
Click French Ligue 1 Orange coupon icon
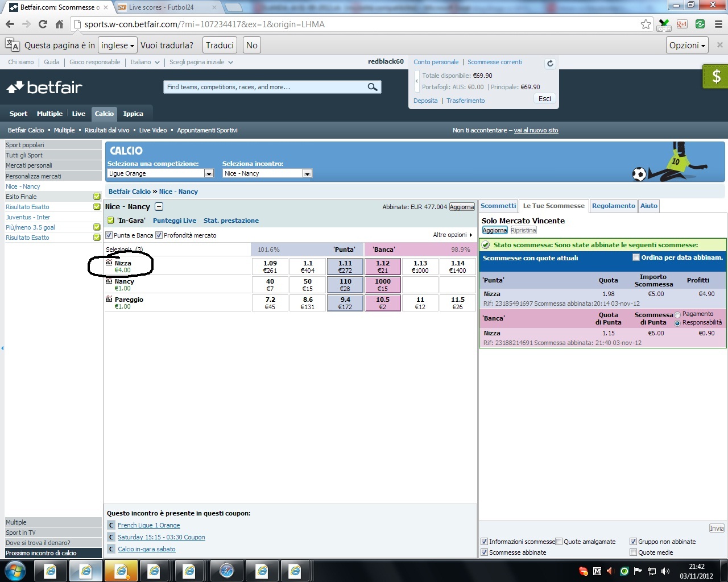click(x=111, y=525)
